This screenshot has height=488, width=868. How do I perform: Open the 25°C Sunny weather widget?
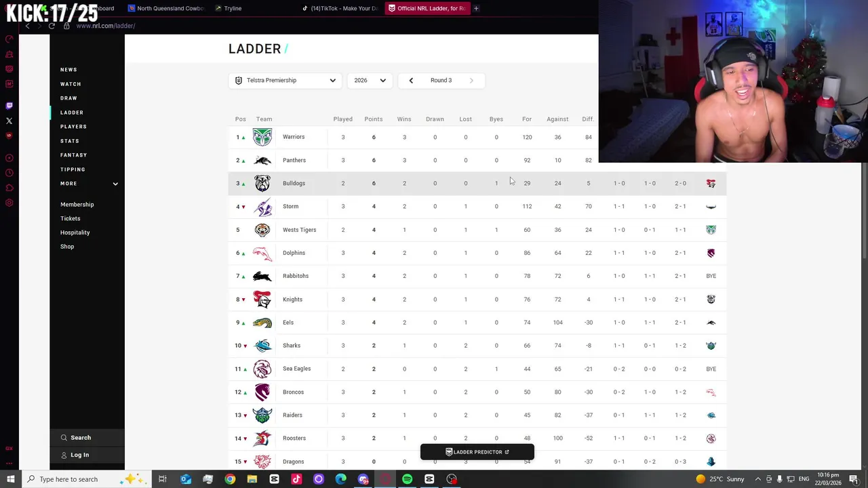coord(720,479)
